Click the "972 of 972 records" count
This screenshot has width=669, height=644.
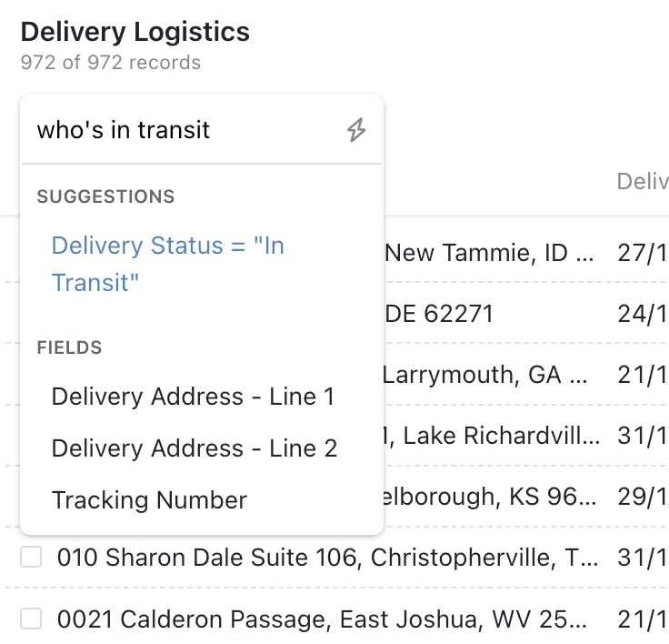(110, 63)
